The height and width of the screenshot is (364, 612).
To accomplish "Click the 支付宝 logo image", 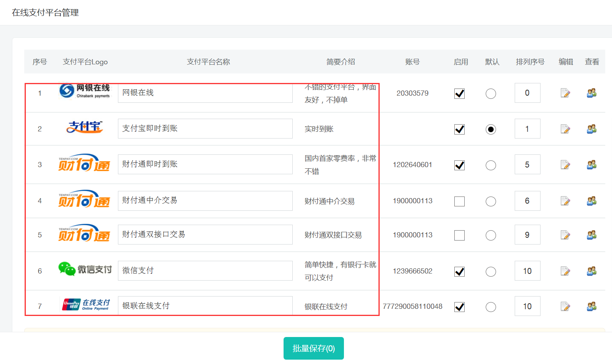I will pyautogui.click(x=84, y=127).
